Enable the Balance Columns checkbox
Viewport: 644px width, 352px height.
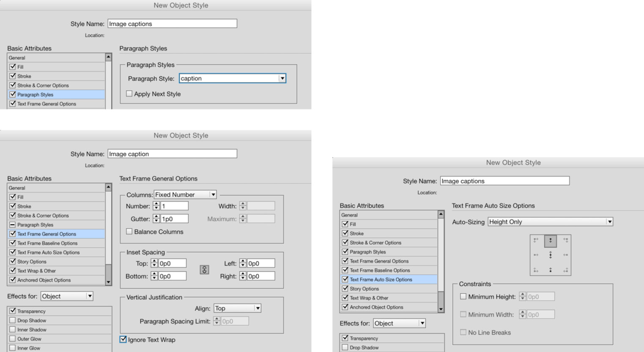point(129,232)
